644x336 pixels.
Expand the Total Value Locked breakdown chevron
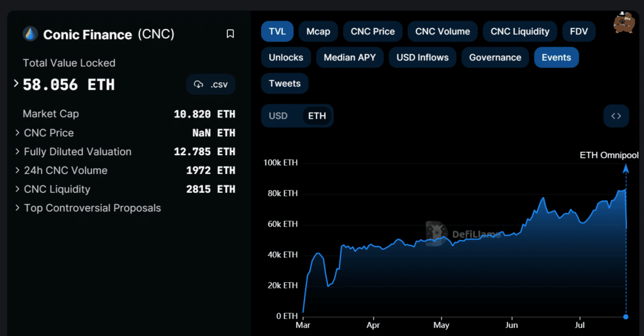(x=16, y=84)
